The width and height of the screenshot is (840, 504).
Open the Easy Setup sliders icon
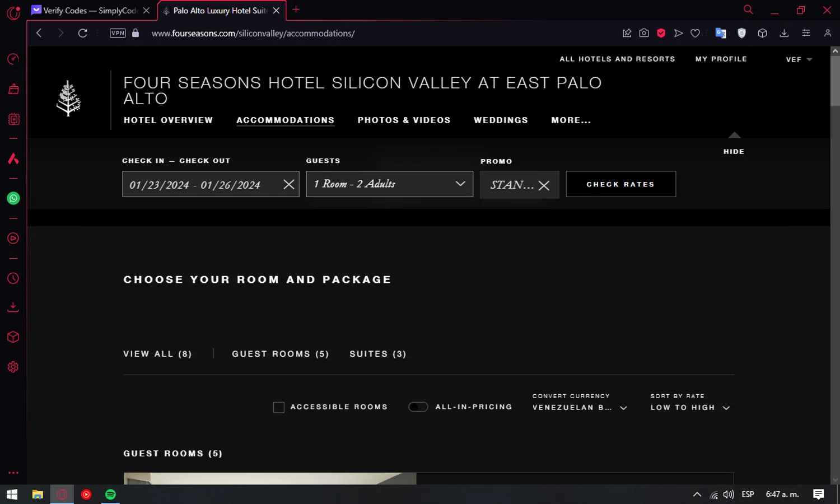coord(806,33)
